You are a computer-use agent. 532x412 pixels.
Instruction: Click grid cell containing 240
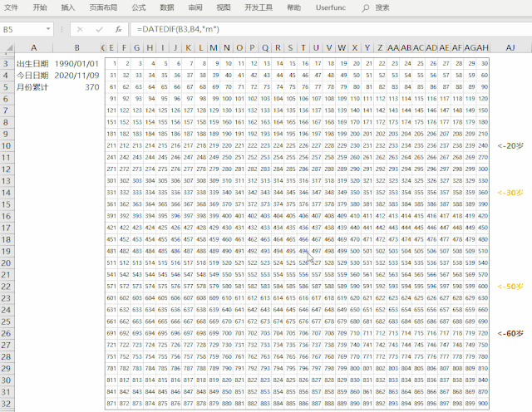pyautogui.click(x=482, y=146)
